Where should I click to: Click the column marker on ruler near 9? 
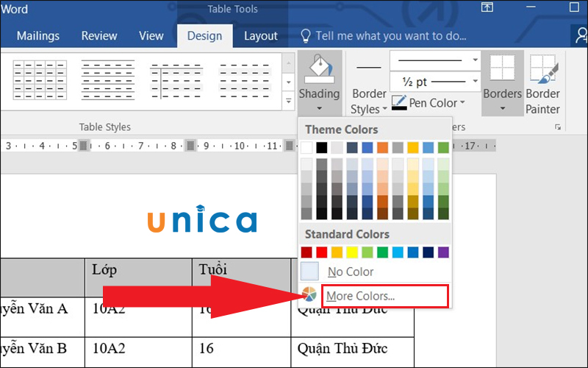[190, 145]
